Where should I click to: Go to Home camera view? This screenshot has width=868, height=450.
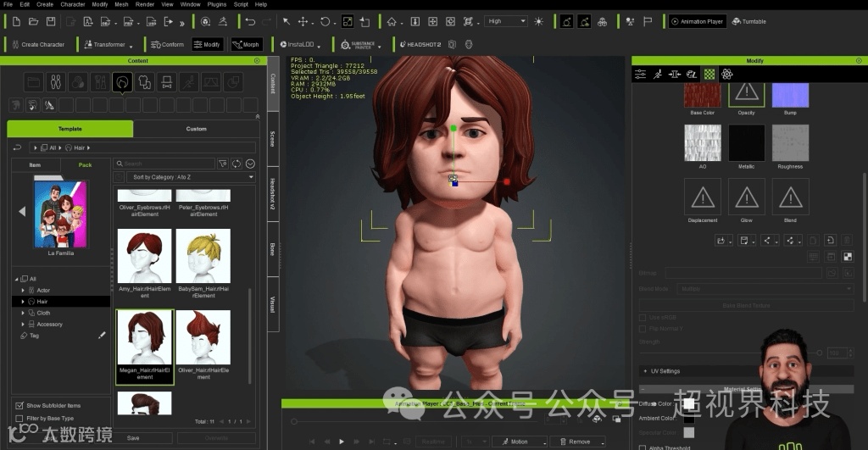point(392,21)
